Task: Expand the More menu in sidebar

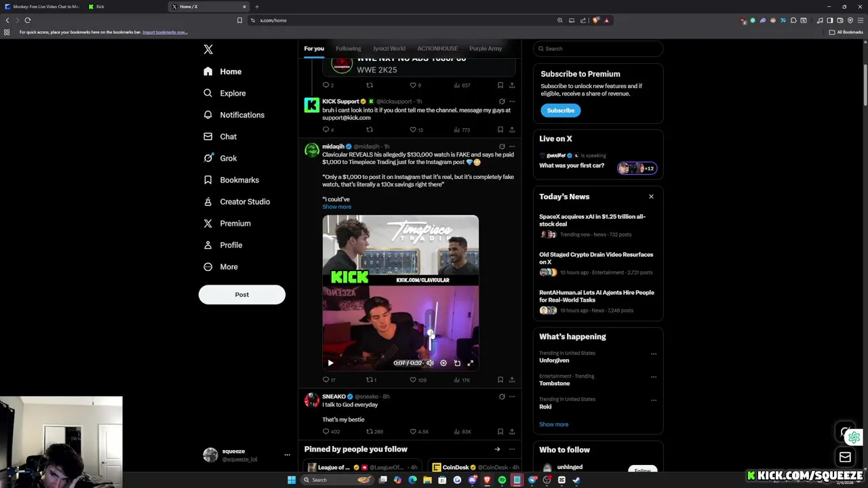Action: pos(220,266)
